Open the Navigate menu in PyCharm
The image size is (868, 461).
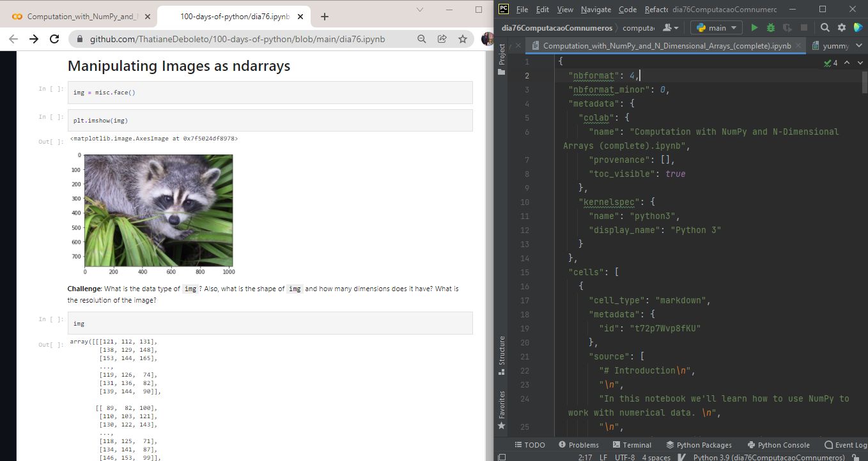point(596,10)
